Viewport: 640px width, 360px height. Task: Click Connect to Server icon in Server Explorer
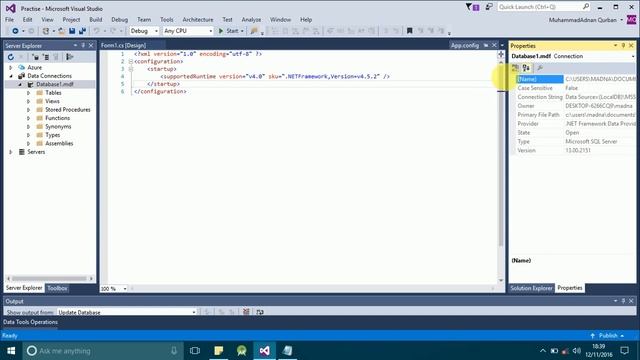[46, 57]
